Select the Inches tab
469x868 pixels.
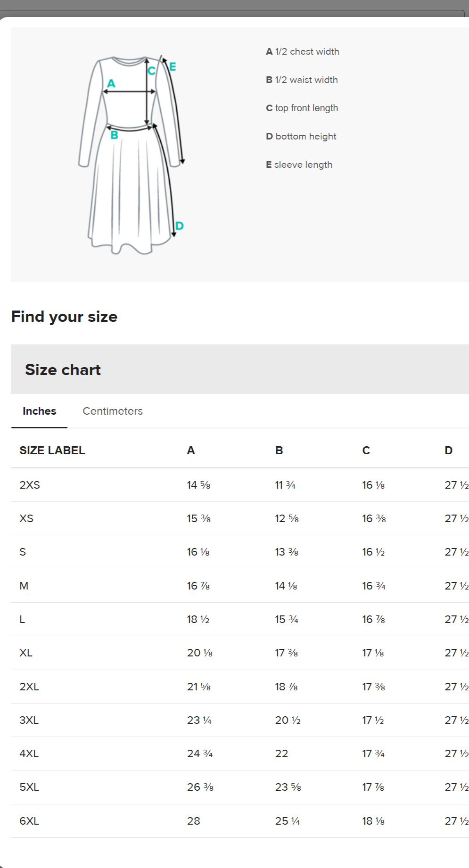click(39, 411)
